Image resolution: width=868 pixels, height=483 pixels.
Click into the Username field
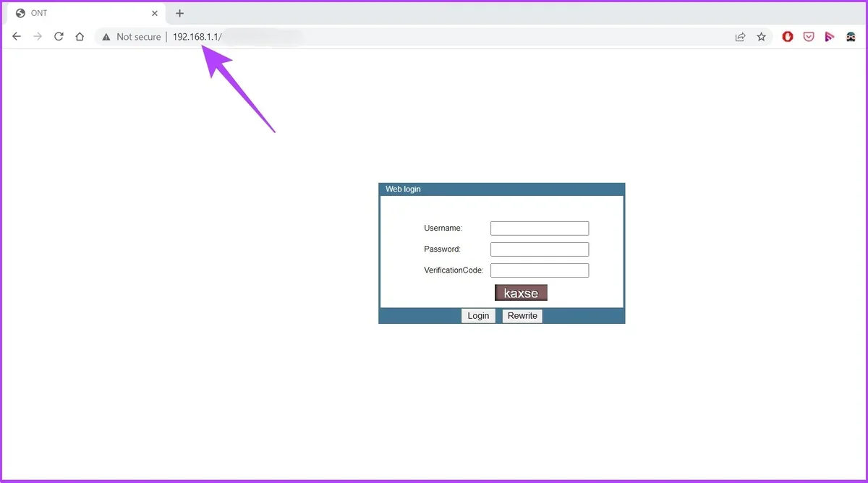[540, 228]
